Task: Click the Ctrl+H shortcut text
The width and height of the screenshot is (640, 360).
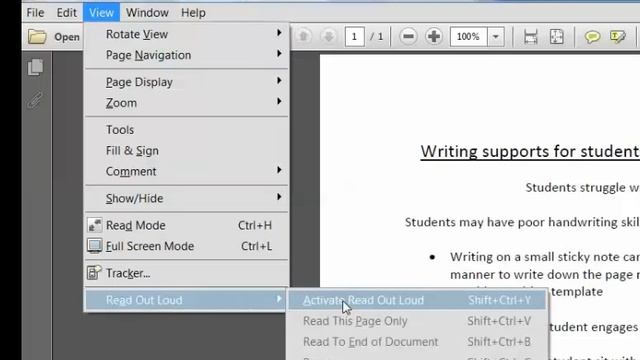Action: [x=255, y=225]
